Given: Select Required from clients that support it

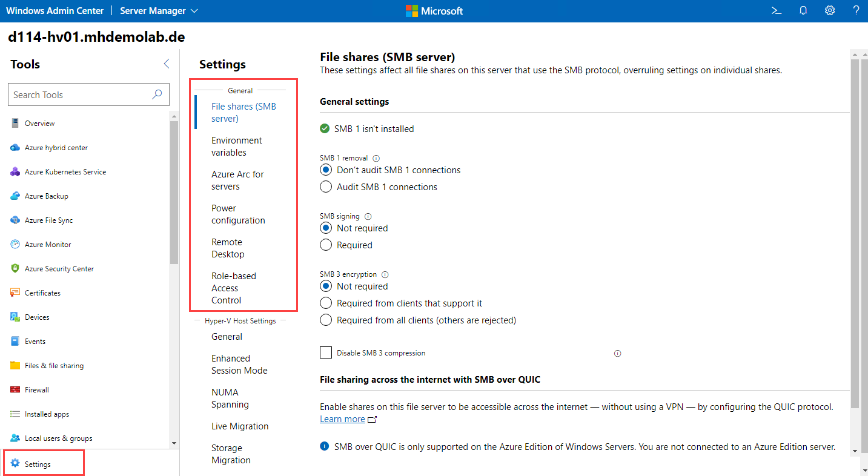Looking at the screenshot, I should [x=326, y=303].
